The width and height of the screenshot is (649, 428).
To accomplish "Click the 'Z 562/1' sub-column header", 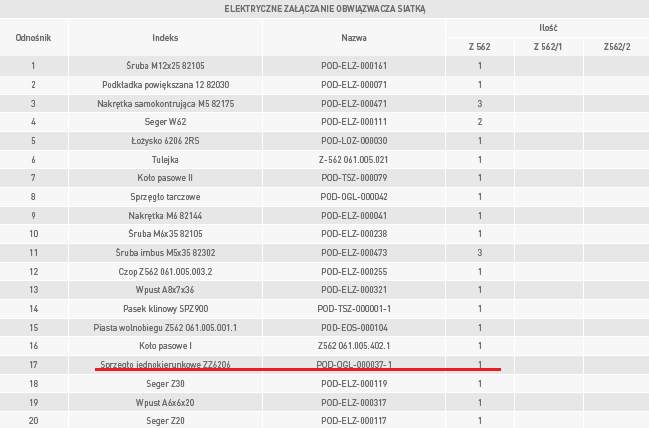I will 548,46.
